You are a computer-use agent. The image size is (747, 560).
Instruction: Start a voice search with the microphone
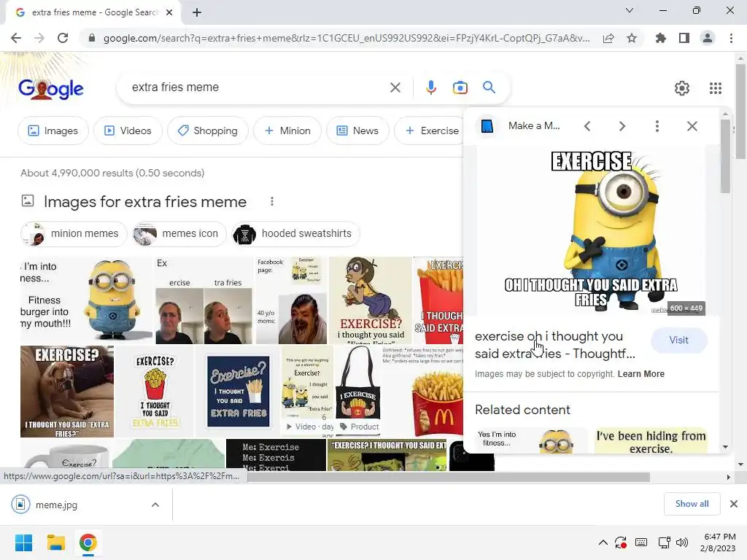[x=430, y=87]
